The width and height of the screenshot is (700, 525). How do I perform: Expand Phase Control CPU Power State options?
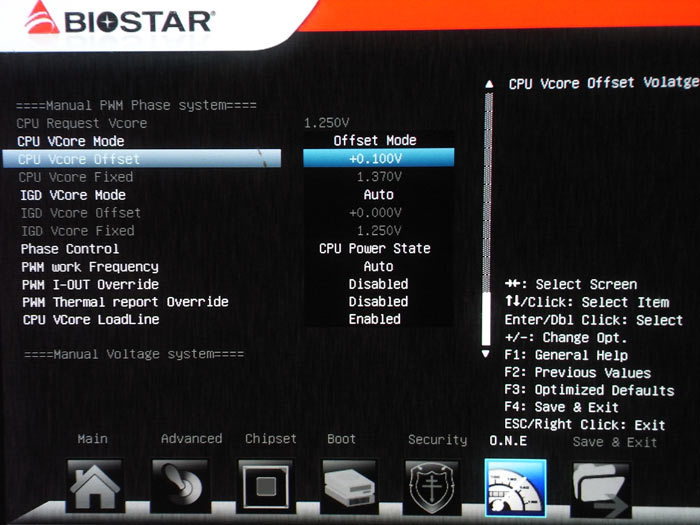point(375,249)
